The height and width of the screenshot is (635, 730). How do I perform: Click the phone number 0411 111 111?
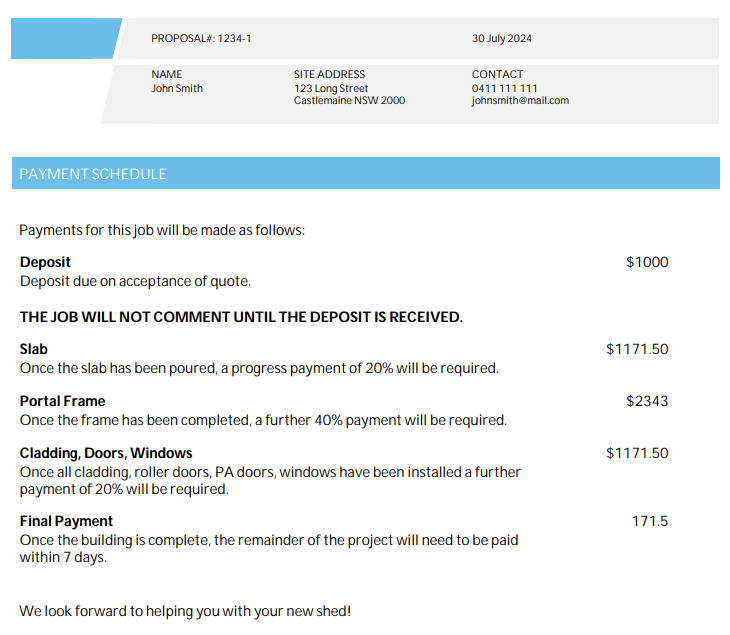point(504,88)
